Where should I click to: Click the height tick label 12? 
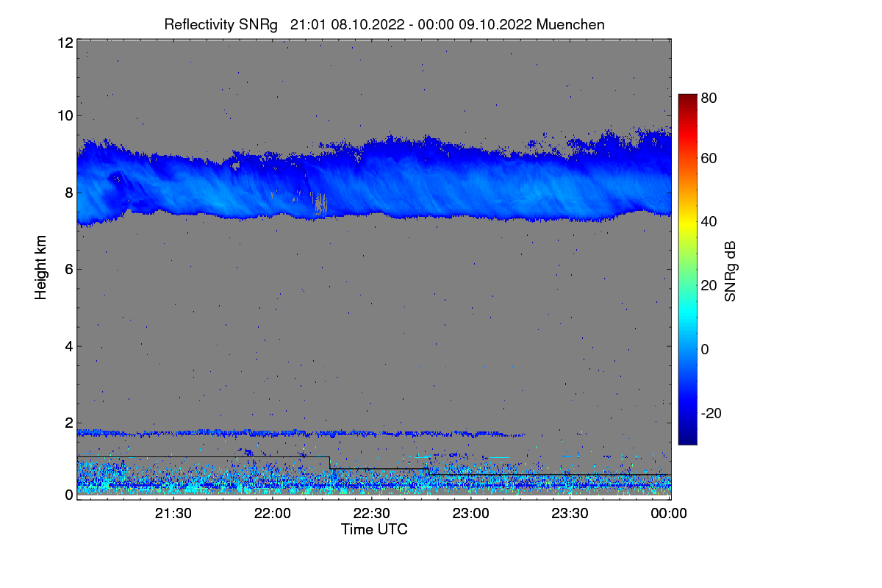tap(65, 43)
